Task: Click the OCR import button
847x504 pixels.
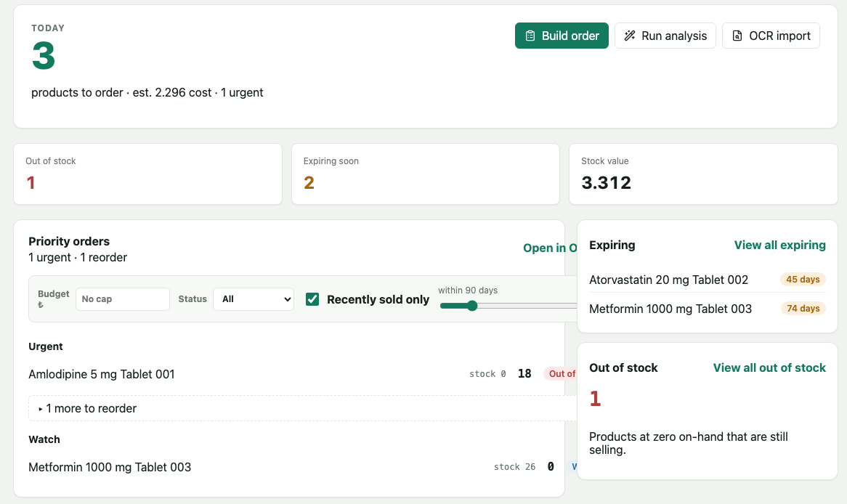Action: click(x=771, y=36)
